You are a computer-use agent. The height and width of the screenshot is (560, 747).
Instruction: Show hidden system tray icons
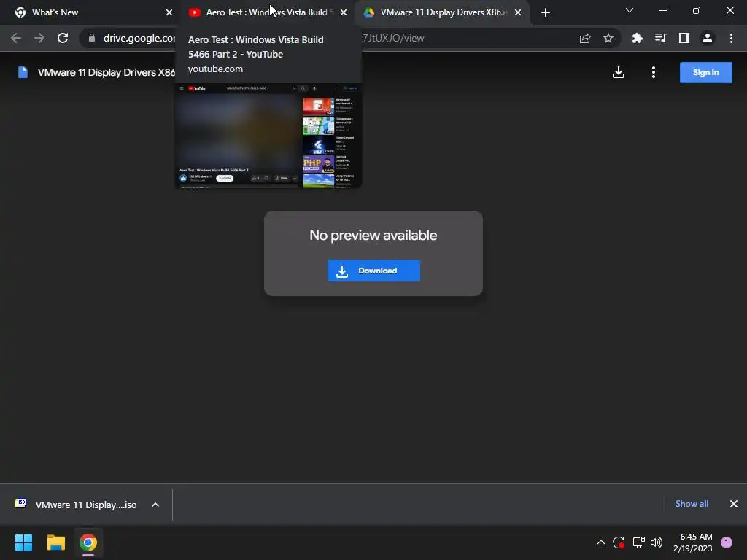tap(601, 542)
